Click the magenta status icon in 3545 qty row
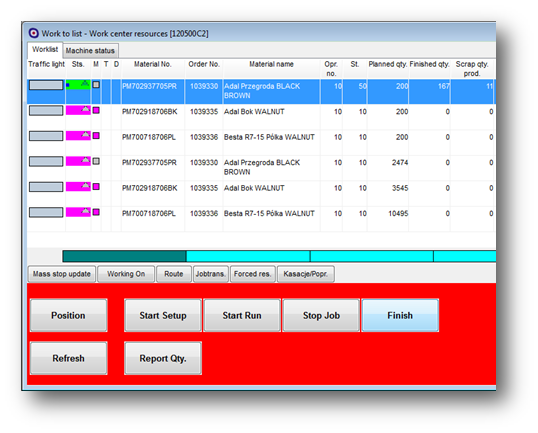 [x=78, y=187]
